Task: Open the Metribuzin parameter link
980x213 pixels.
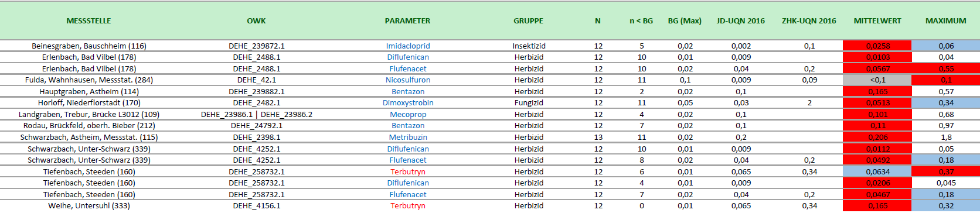Action: 408,138
